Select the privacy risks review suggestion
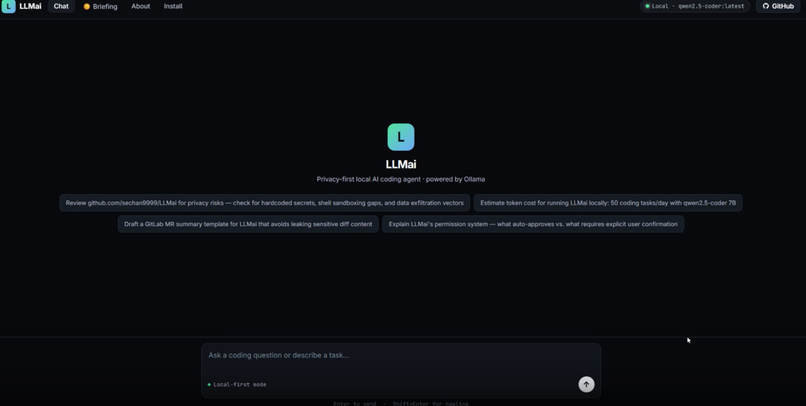Screen dimensions: 806x406 click(265, 203)
